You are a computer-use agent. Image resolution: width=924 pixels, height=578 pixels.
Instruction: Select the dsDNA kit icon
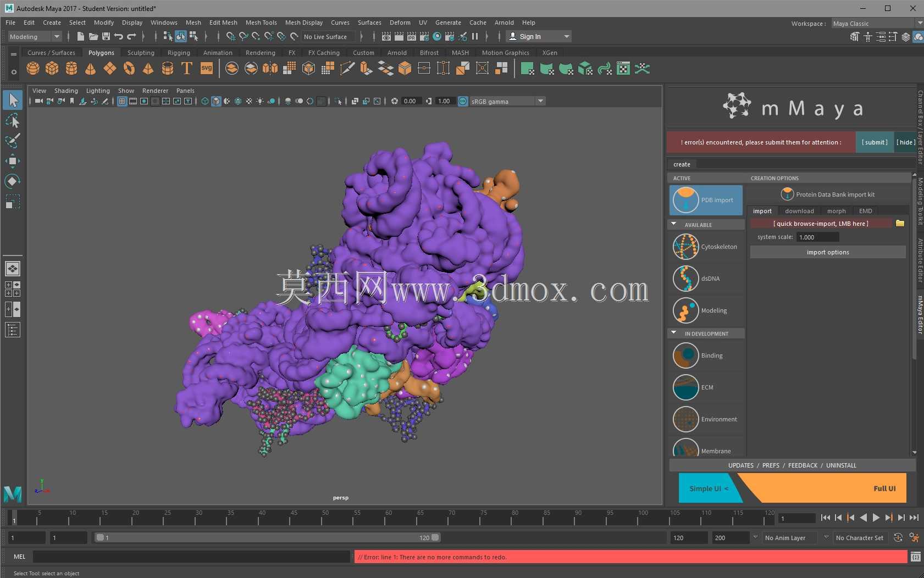686,279
